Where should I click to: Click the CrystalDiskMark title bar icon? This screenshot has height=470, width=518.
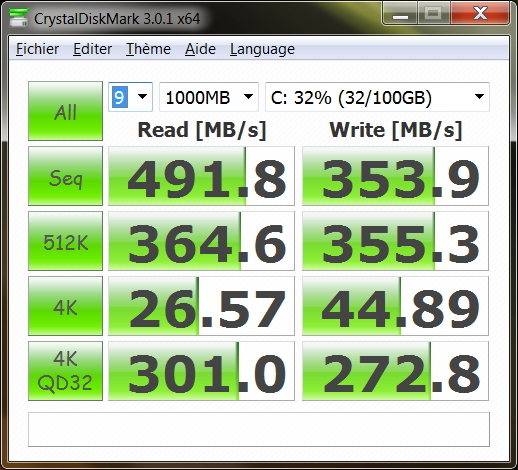click(19, 17)
